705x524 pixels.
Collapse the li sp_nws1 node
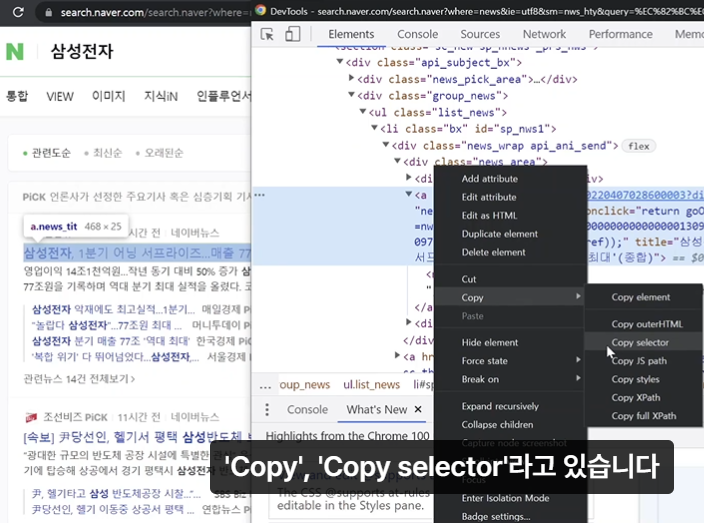click(374, 128)
